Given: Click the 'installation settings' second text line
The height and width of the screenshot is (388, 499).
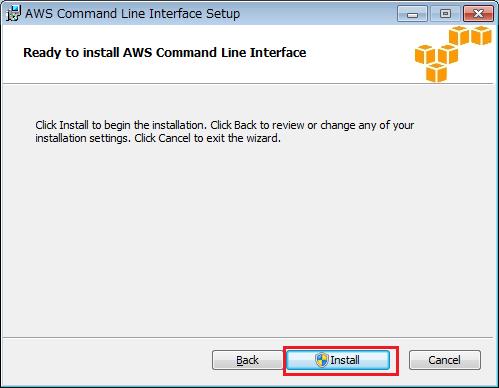Looking at the screenshot, I should tap(158, 138).
